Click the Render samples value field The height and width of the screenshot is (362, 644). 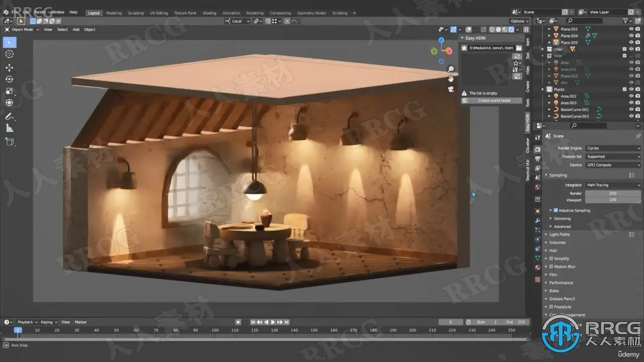pos(613,193)
